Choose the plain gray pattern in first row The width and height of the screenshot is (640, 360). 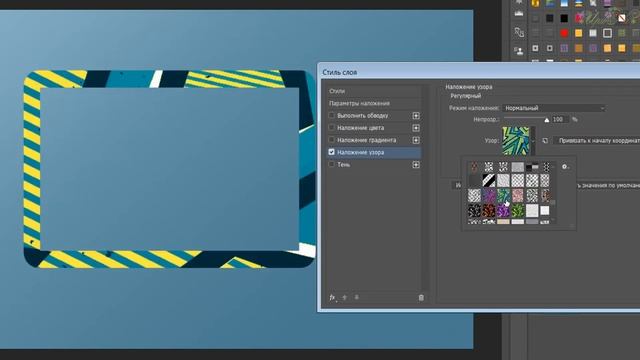click(518, 167)
